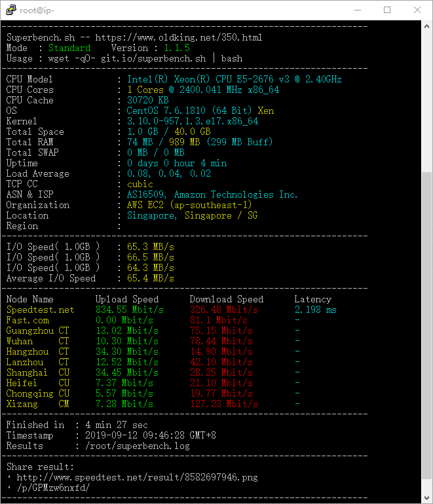Viewport: 433px width, 504px height.
Task: Click the scrollbar up arrow
Action: pyautogui.click(x=426, y=26)
